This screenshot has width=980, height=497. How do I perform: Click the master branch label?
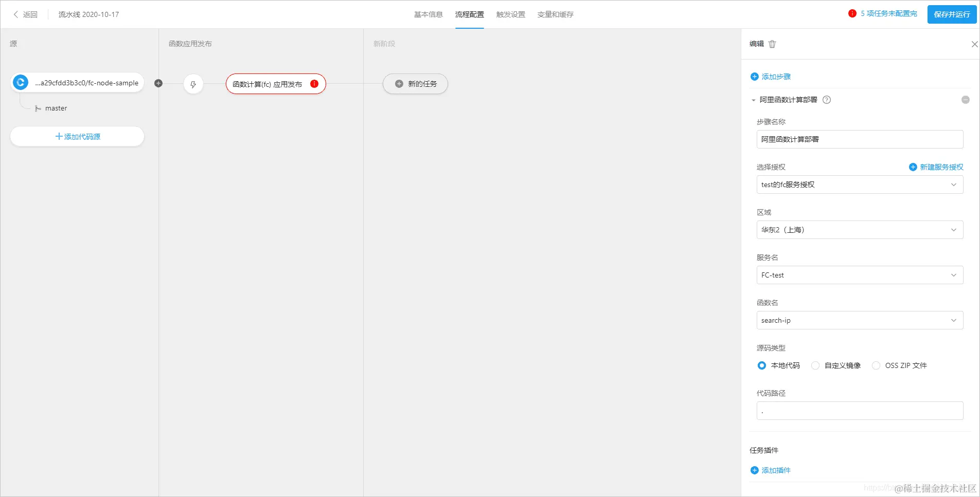click(56, 108)
